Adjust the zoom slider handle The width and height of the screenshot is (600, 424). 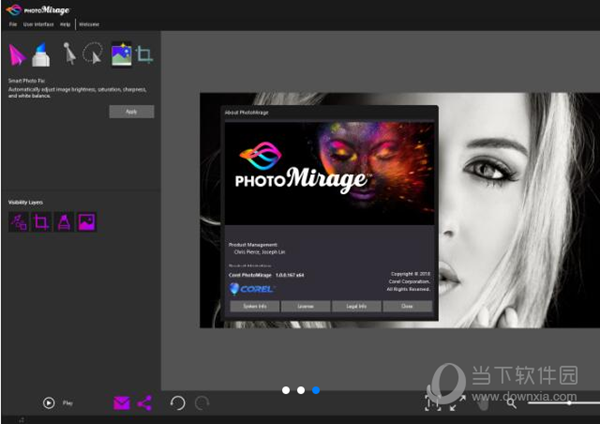click(569, 403)
